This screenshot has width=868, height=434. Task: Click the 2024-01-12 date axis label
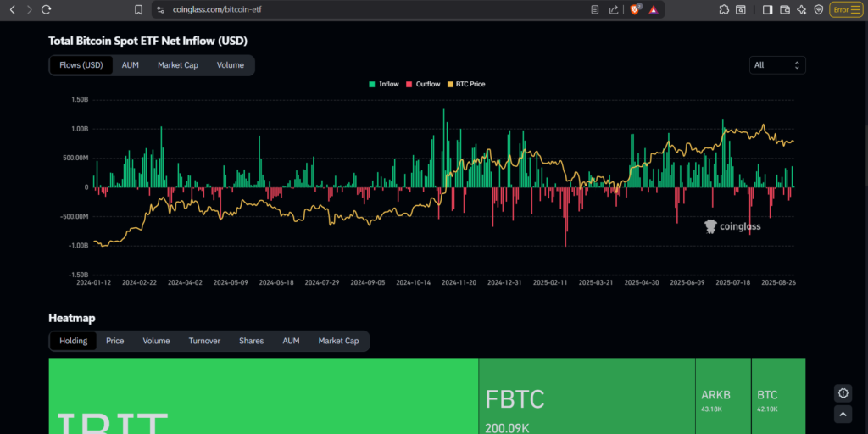(x=93, y=282)
